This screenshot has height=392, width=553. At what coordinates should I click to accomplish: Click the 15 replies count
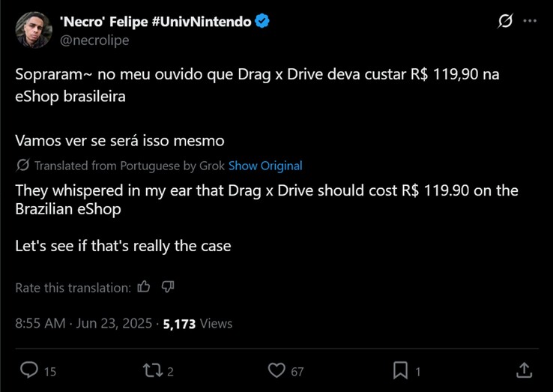click(49, 371)
